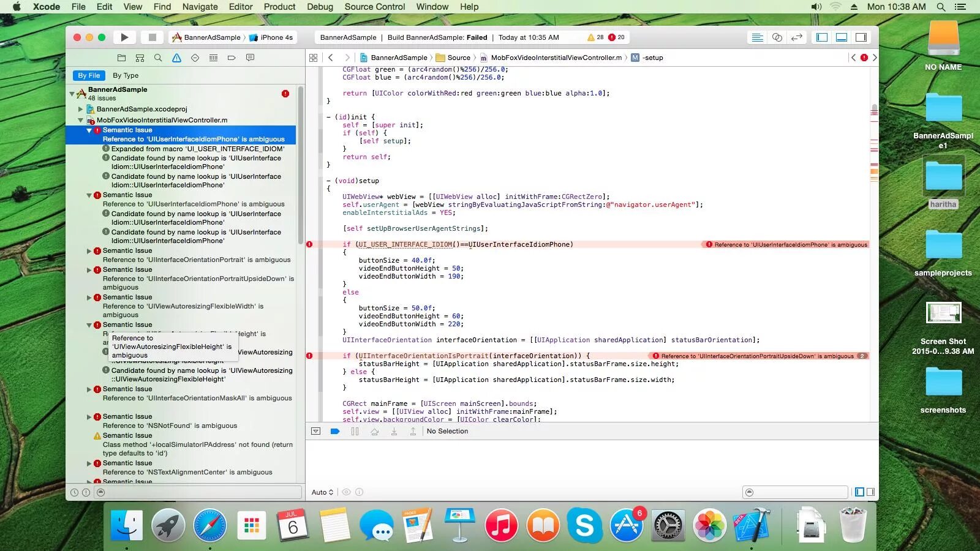
Task: Switch to the Version editor
Action: pos(797,37)
